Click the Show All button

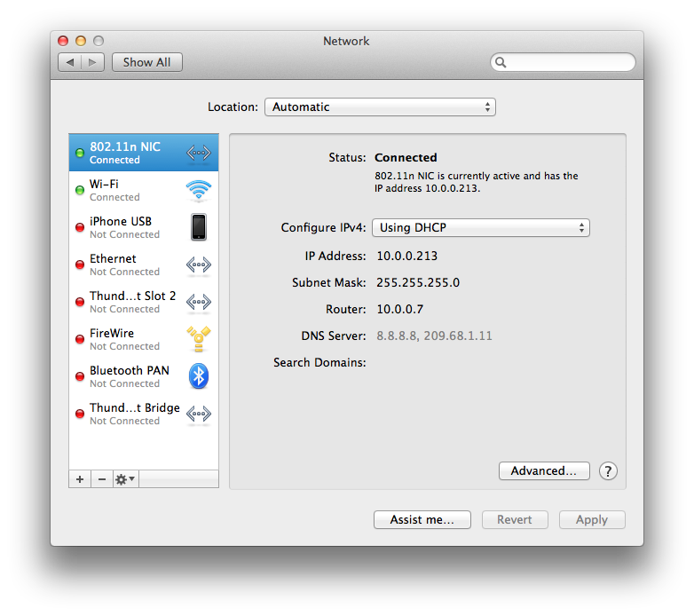pos(147,62)
